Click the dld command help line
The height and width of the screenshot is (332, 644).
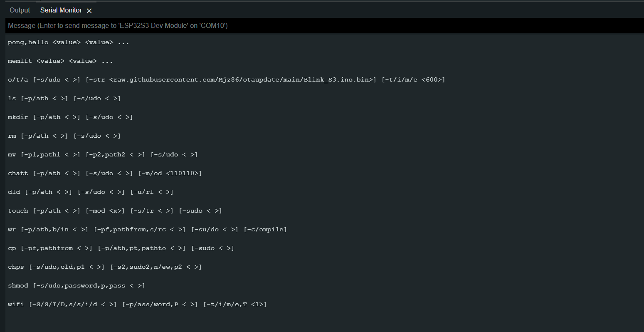point(91,192)
